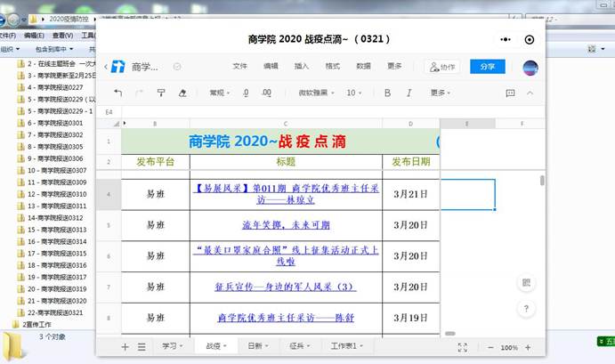
Task: Add a new sheet with plus icon
Action: (125, 346)
